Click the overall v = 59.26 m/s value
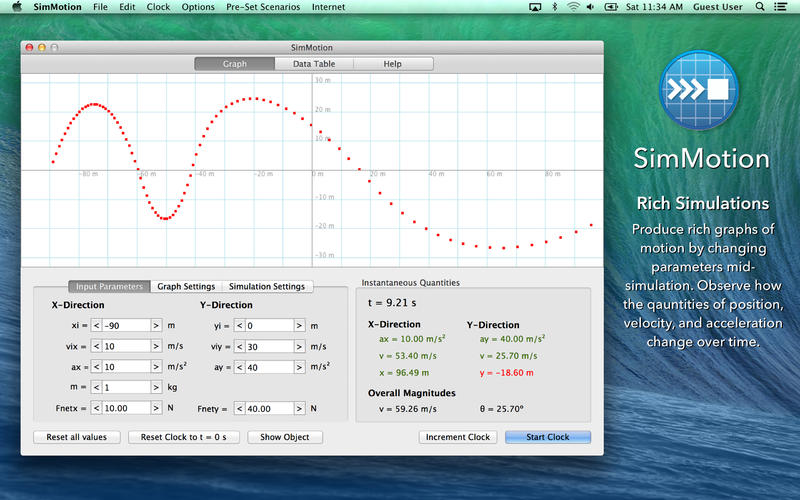 tap(408, 409)
